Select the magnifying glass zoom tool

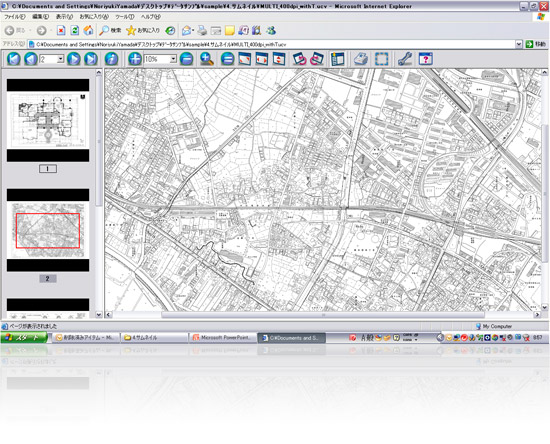(x=207, y=59)
